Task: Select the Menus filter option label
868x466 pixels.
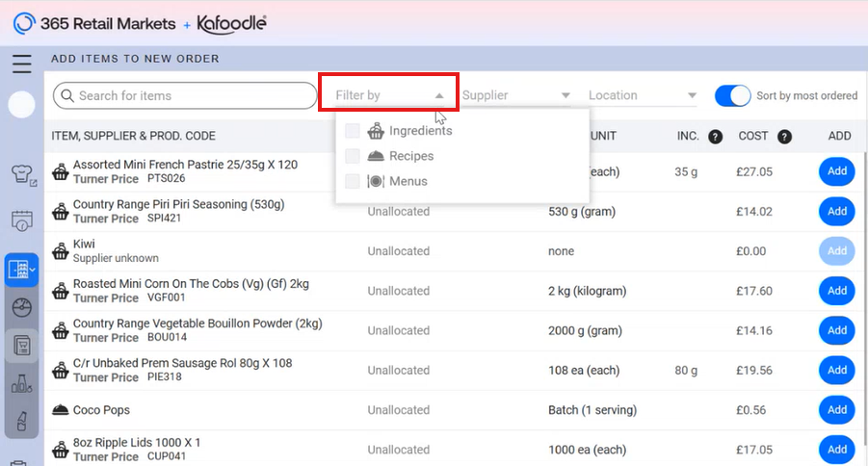Action: coord(408,181)
